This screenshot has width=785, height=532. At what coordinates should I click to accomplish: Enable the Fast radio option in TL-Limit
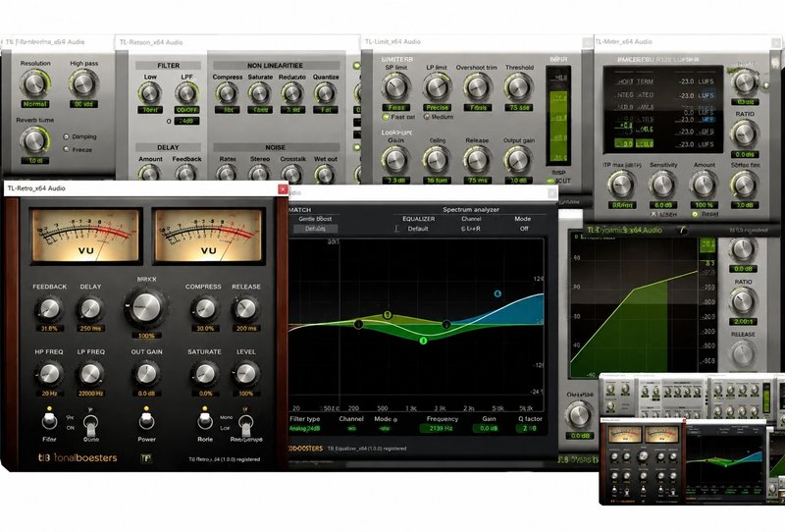pyautogui.click(x=386, y=117)
